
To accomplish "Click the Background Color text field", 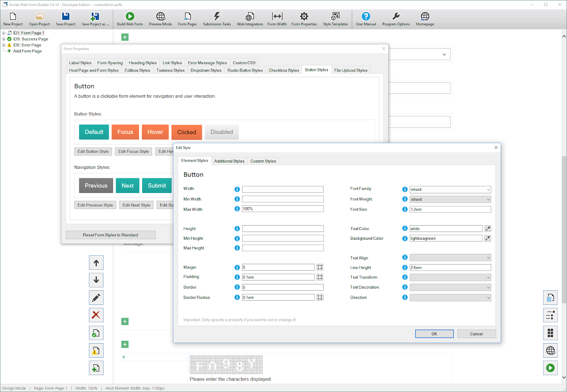I will (x=446, y=238).
